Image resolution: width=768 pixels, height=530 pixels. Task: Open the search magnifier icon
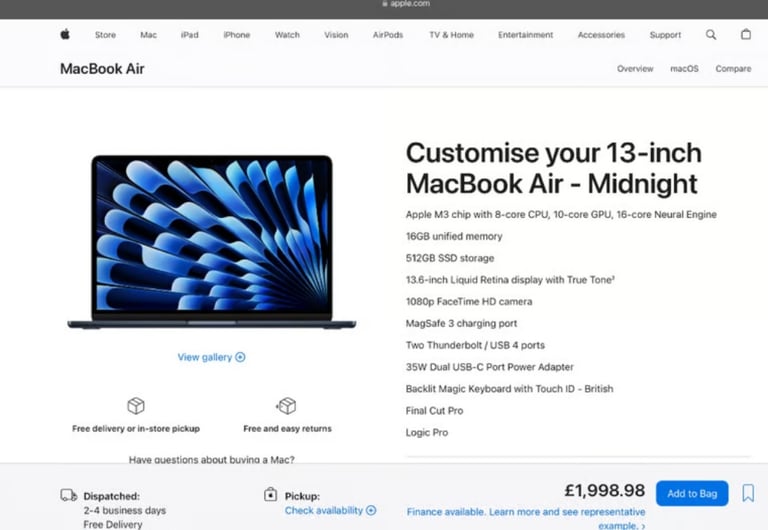[x=711, y=35]
